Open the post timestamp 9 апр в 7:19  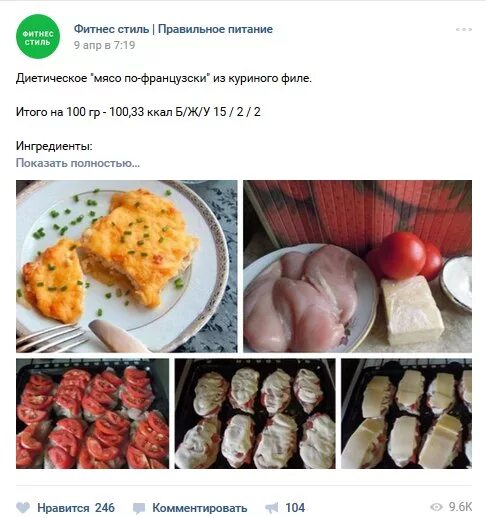(104, 45)
